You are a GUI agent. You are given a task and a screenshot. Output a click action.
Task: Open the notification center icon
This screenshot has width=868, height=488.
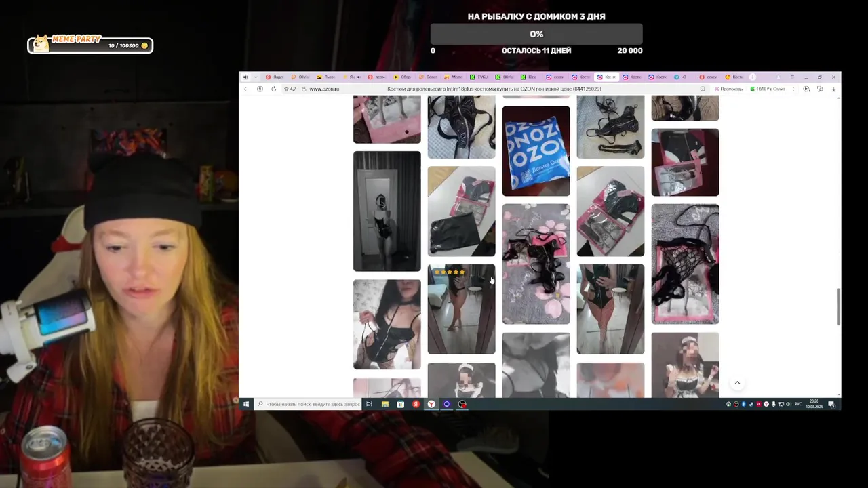click(x=831, y=404)
